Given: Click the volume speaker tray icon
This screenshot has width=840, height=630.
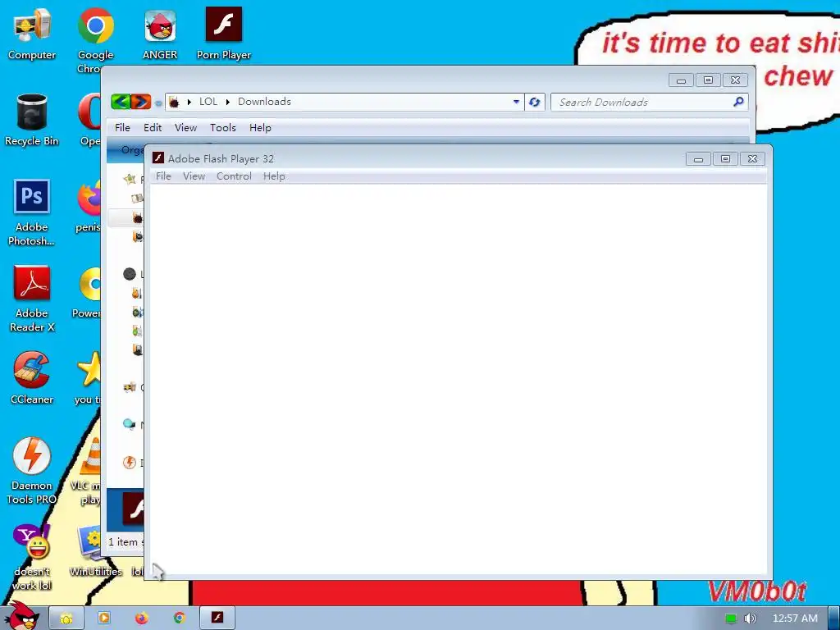Looking at the screenshot, I should point(750,619).
